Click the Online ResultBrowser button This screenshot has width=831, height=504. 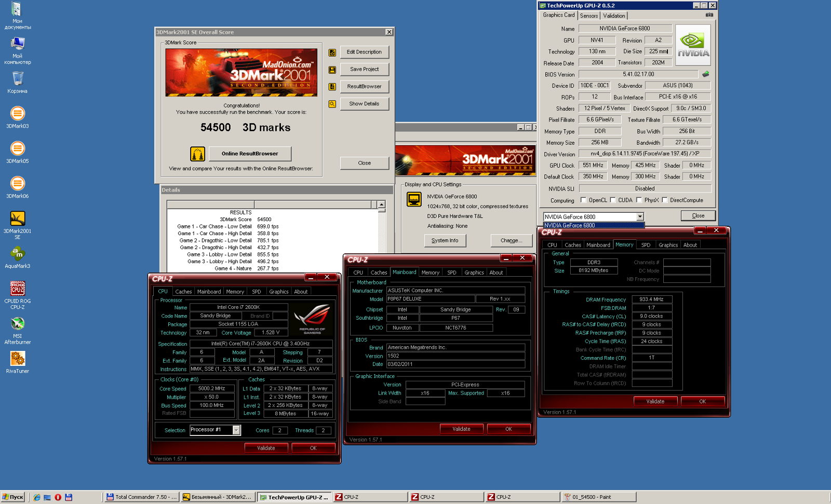(250, 154)
